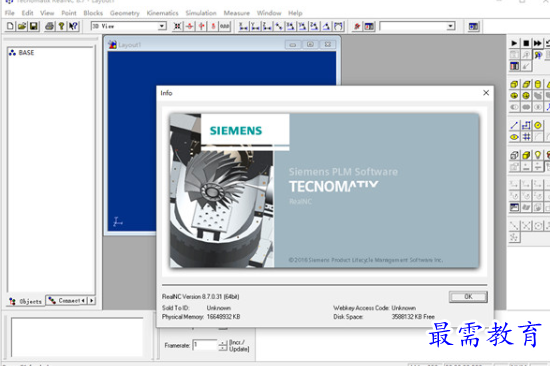
Task: Click the wireframe cube display icon
Action: point(514,155)
